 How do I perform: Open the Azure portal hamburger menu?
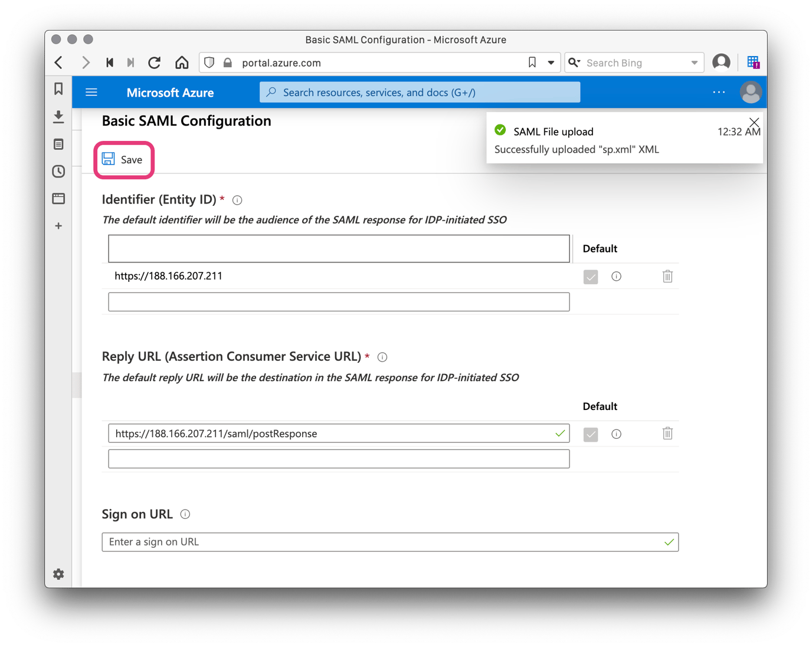[x=91, y=92]
